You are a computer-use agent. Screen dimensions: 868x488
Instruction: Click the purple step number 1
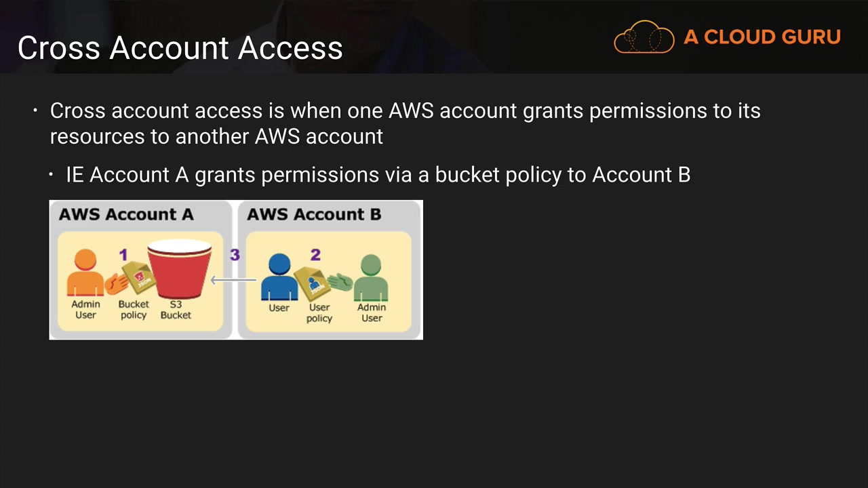[123, 255]
